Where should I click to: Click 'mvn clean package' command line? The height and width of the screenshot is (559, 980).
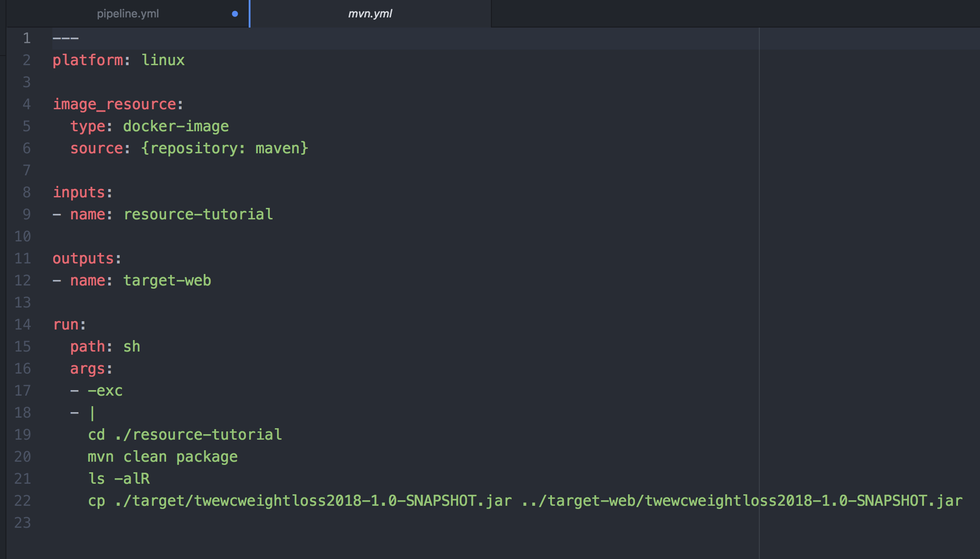pyautogui.click(x=162, y=457)
